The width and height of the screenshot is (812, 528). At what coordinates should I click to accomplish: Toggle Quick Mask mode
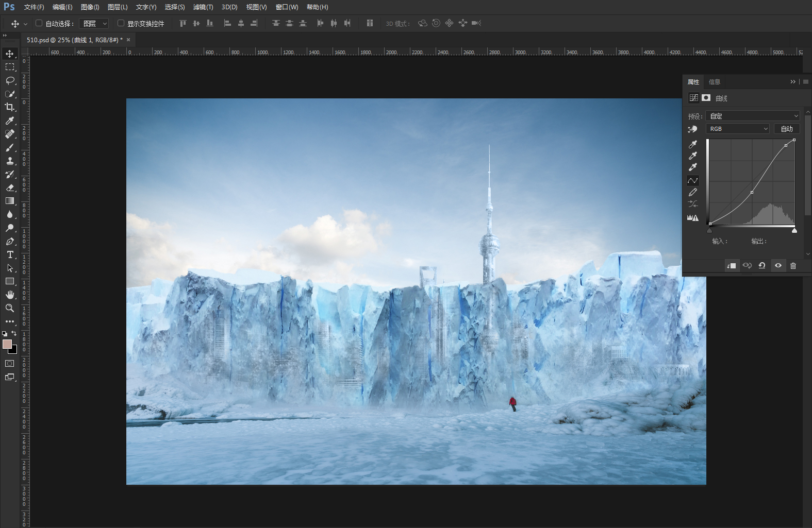click(10, 364)
